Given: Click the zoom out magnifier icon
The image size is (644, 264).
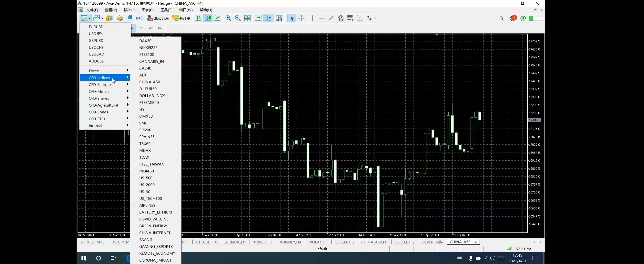Looking at the screenshot, I should [238, 18].
